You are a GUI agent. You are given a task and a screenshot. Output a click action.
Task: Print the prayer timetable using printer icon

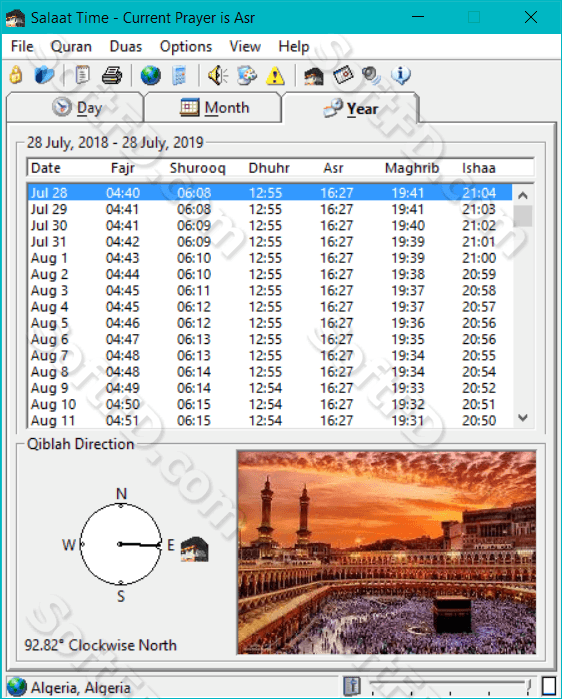point(111,75)
